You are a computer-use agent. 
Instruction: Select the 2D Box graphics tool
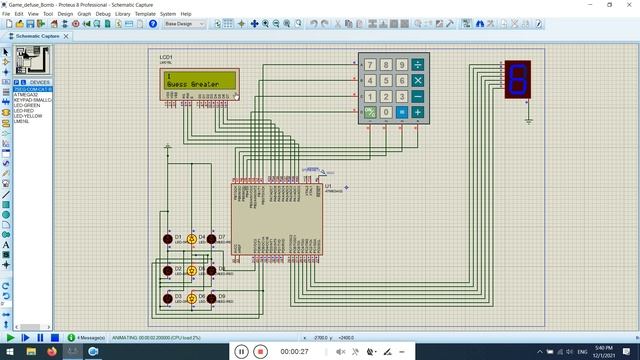tap(6, 204)
